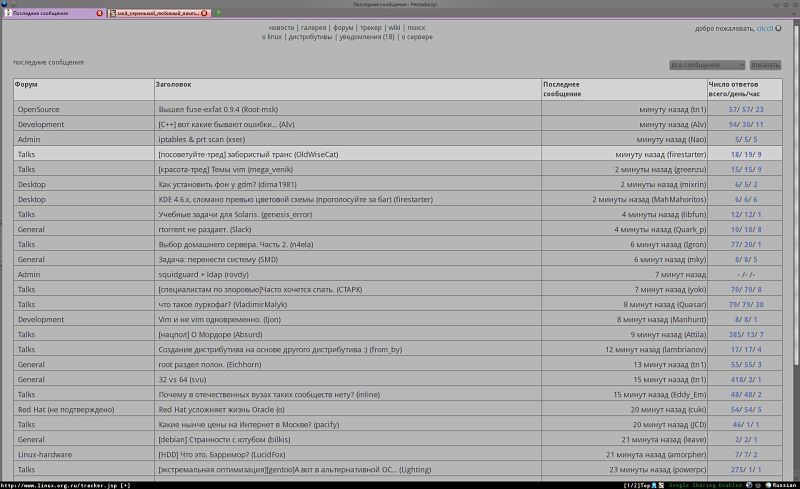Expand the 'все сообщения' filter dropdown
800x489 pixels.
pyautogui.click(x=707, y=65)
